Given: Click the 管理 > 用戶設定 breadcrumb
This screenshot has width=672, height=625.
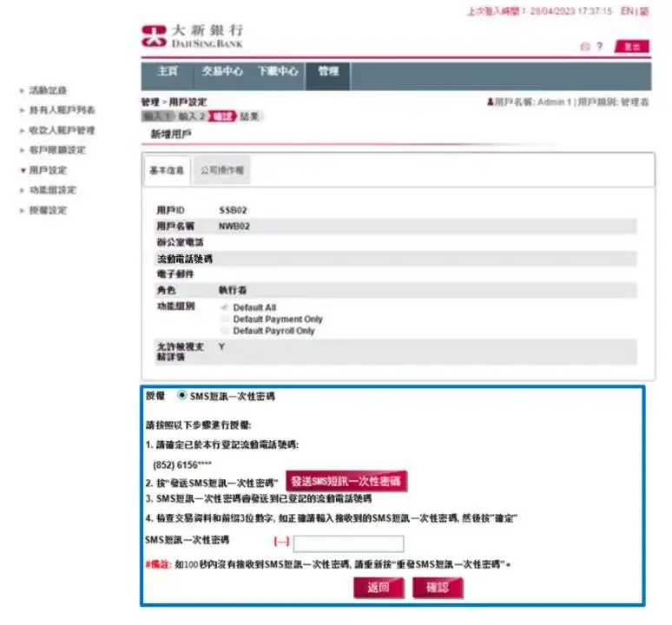Looking at the screenshot, I should pos(174,102).
